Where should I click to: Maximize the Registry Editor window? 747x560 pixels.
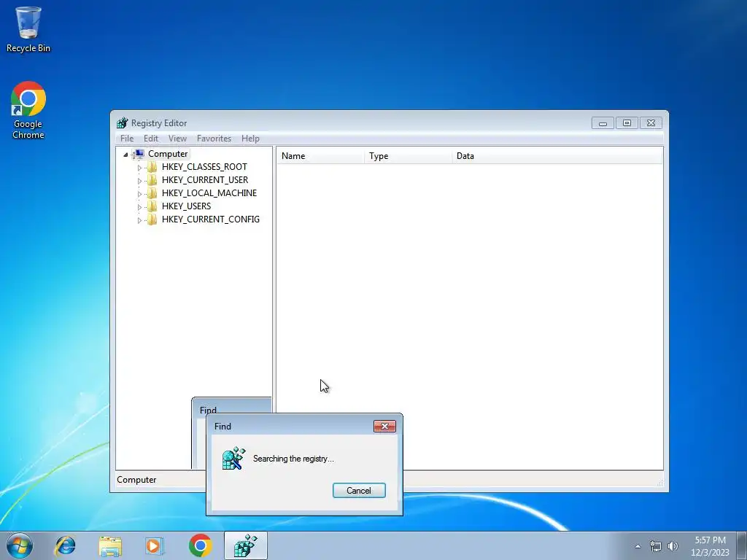627,122
